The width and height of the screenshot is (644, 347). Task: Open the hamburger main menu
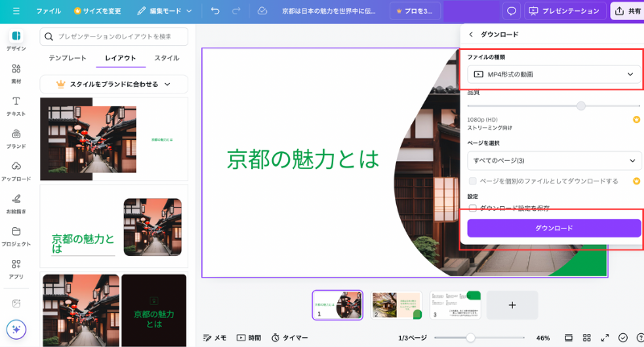tap(16, 11)
